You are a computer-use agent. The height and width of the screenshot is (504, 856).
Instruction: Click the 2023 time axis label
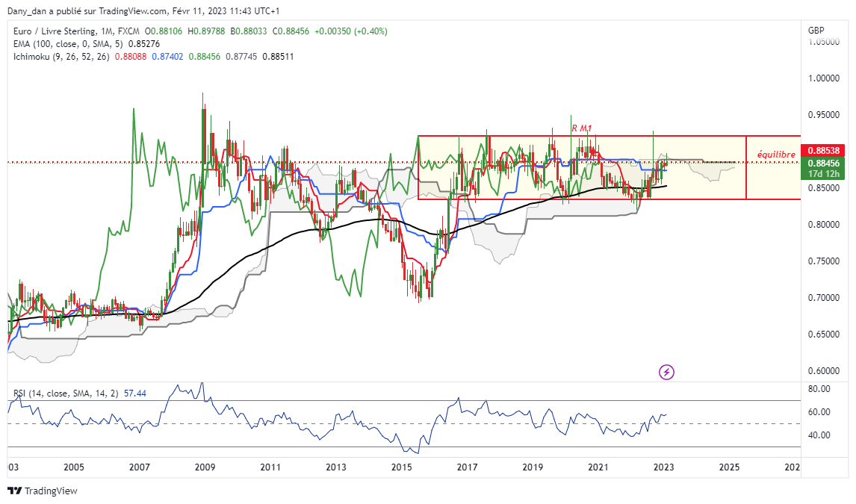[664, 467]
